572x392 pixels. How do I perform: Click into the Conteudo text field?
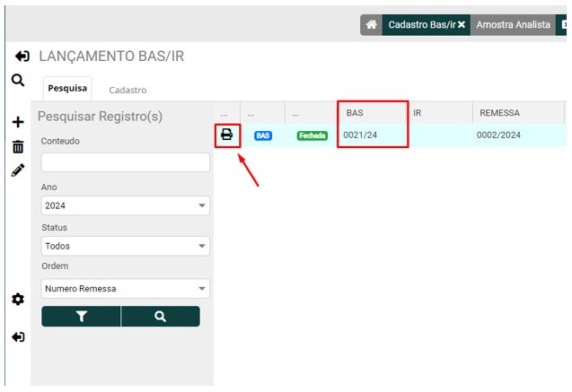coord(125,162)
